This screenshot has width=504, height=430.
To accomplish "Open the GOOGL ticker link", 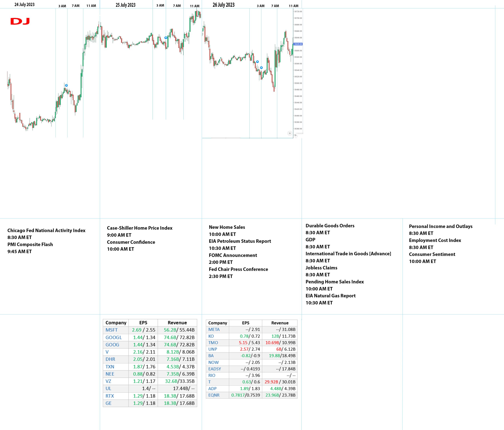I will (x=114, y=337).
